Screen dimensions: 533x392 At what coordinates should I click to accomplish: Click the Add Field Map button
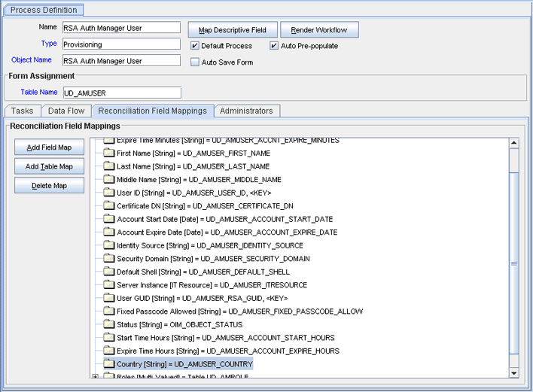point(49,147)
